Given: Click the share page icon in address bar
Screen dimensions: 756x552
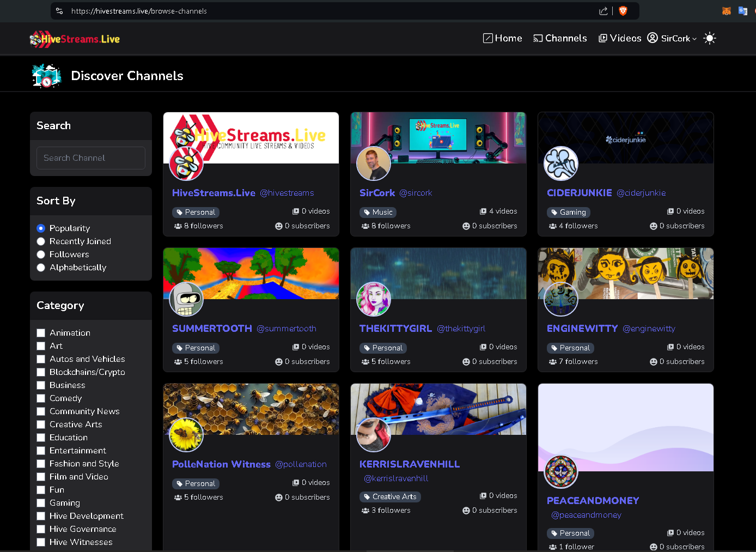Looking at the screenshot, I should click(603, 11).
